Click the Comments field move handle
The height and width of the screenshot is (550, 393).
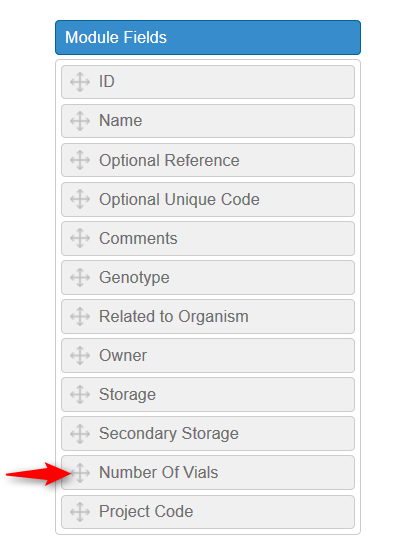[80, 238]
